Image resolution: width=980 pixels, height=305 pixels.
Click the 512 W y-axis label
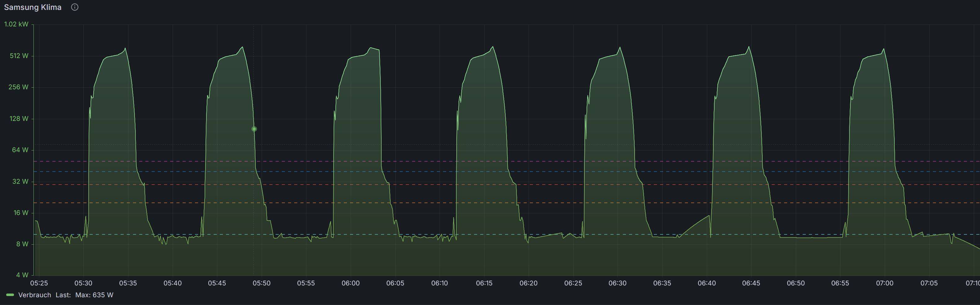point(19,56)
